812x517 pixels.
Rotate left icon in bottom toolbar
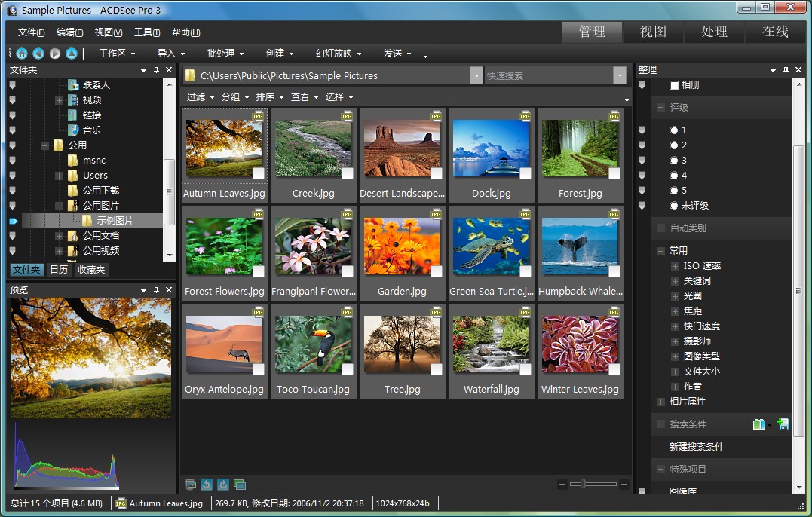pos(206,485)
